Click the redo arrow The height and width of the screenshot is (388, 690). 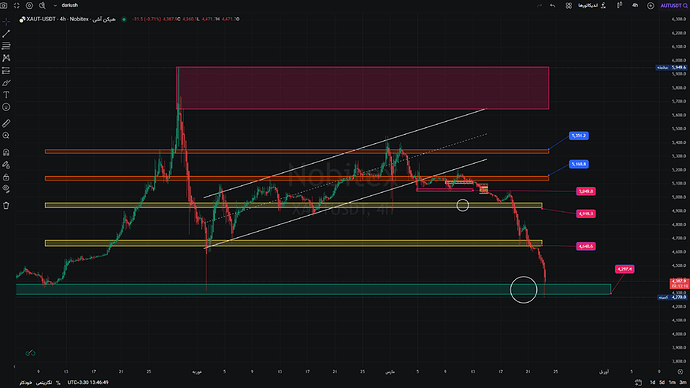(x=540, y=5)
